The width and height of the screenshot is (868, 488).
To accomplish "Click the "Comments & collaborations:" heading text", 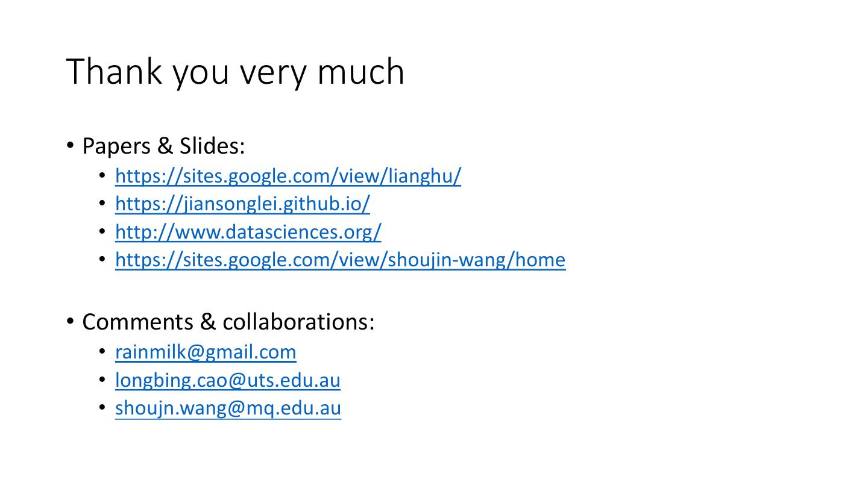I will coord(228,322).
